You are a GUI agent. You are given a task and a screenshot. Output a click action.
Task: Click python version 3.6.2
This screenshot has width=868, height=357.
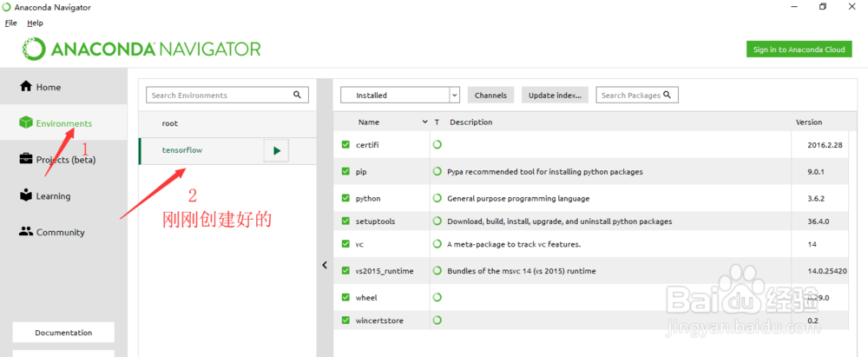816,198
